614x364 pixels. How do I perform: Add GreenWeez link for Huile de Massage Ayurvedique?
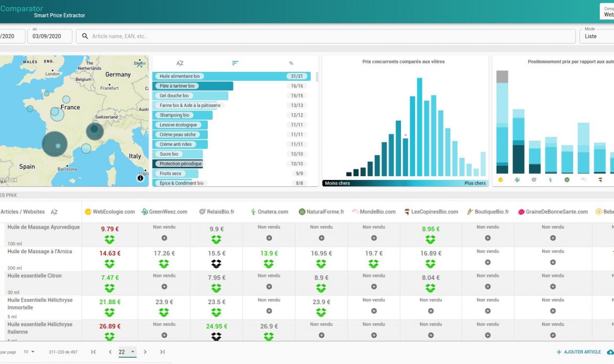[164, 238]
